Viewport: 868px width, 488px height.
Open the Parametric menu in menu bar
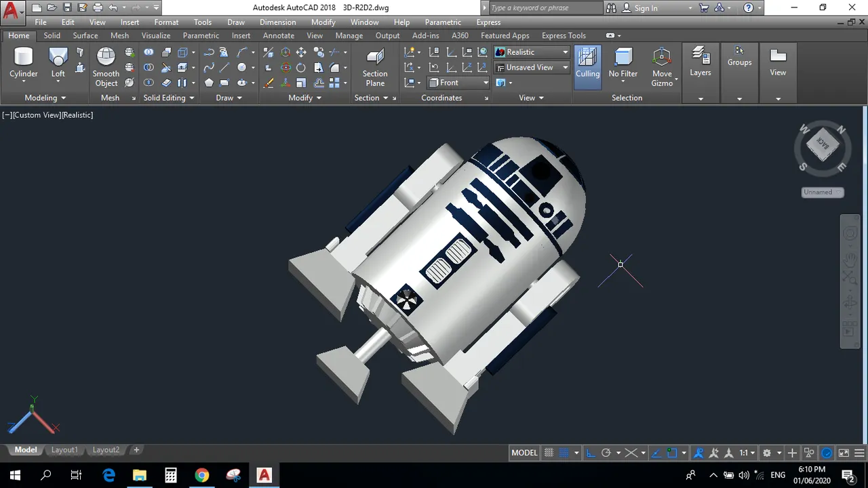click(x=443, y=22)
